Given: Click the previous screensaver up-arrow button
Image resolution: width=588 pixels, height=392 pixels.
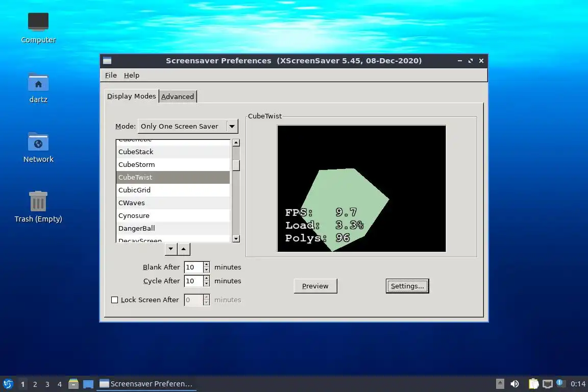Looking at the screenshot, I should 183,249.
